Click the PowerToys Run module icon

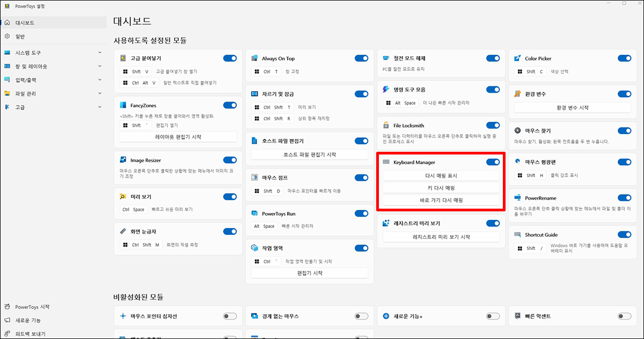click(254, 213)
